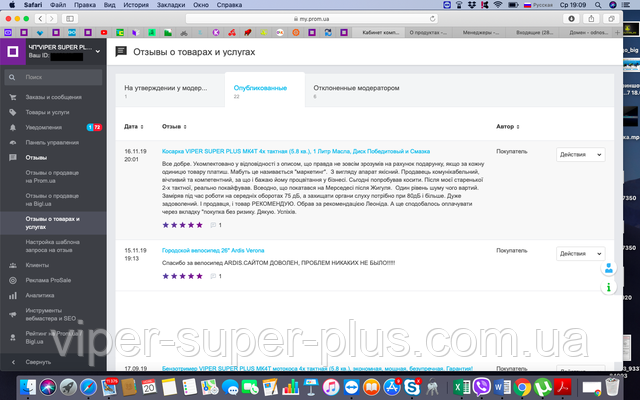
Task: Click the megaphone icon for SEO tools
Action: tap(13, 314)
